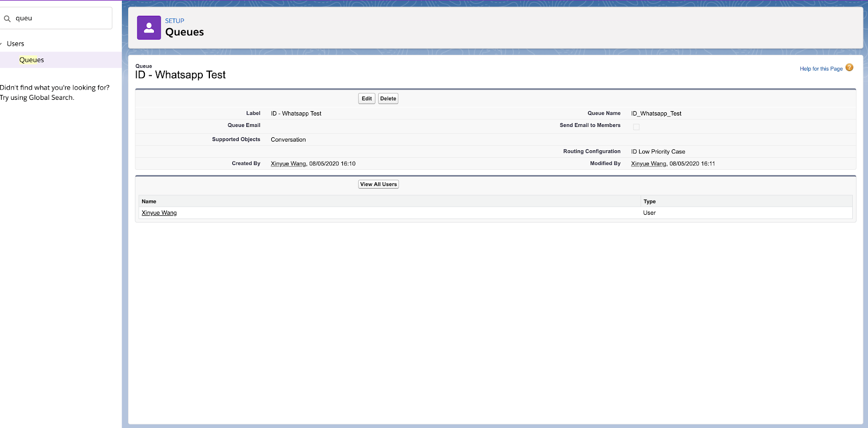Screen dimensions: 868x428
Task: Click the ID Low Priority Case routing value
Action: click(x=658, y=152)
